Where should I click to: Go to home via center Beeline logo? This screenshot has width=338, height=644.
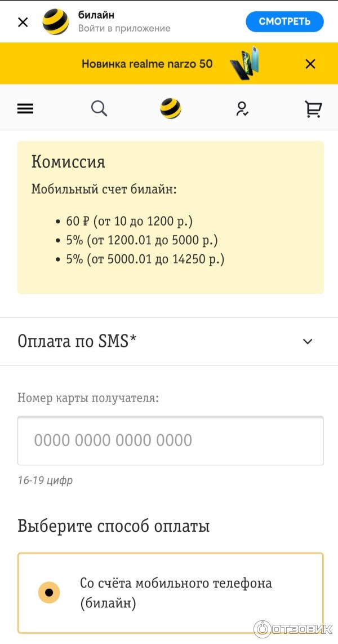[170, 108]
